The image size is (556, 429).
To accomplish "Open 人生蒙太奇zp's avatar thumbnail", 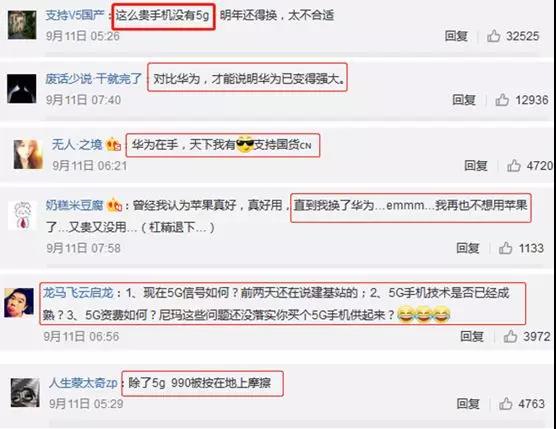I will [25, 392].
